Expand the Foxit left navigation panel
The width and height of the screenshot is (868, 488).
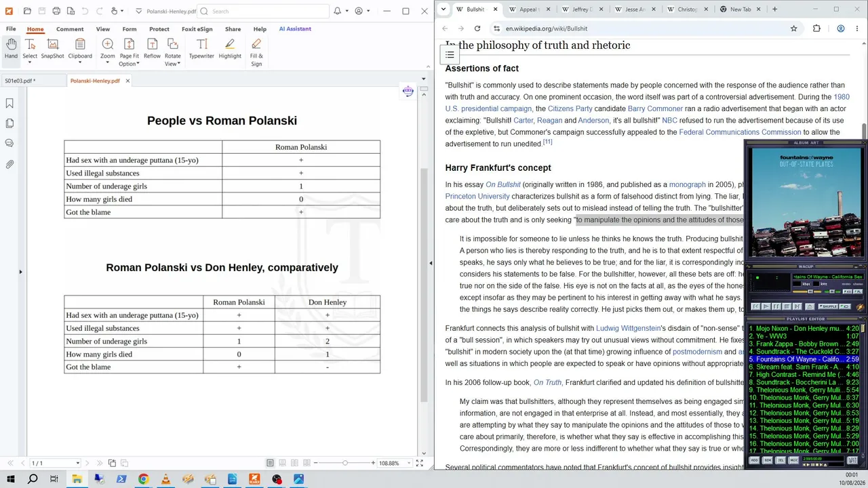20,272
